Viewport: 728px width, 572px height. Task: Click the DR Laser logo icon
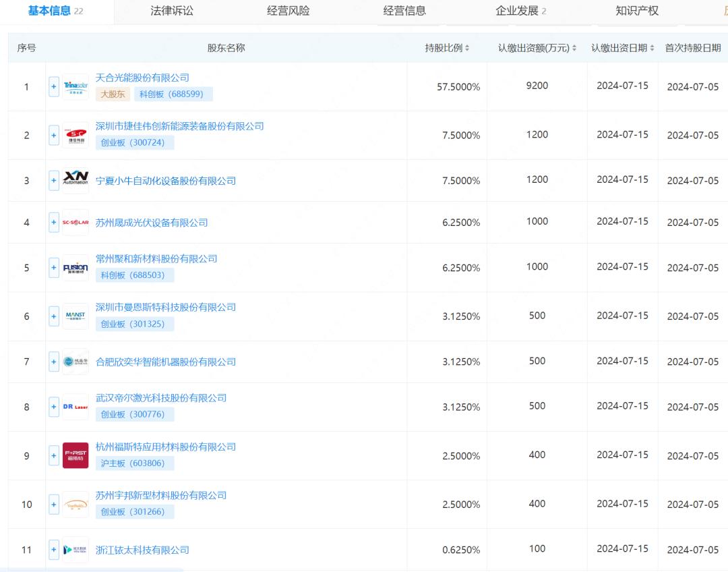coord(75,407)
